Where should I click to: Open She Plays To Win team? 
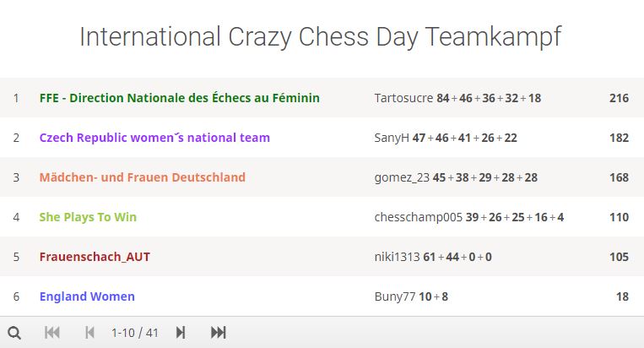pos(88,217)
